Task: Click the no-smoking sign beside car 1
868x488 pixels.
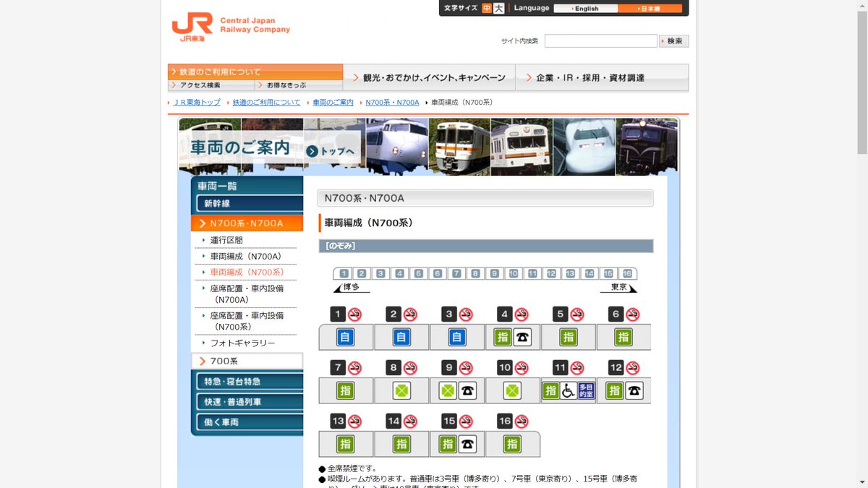Action: tap(354, 314)
